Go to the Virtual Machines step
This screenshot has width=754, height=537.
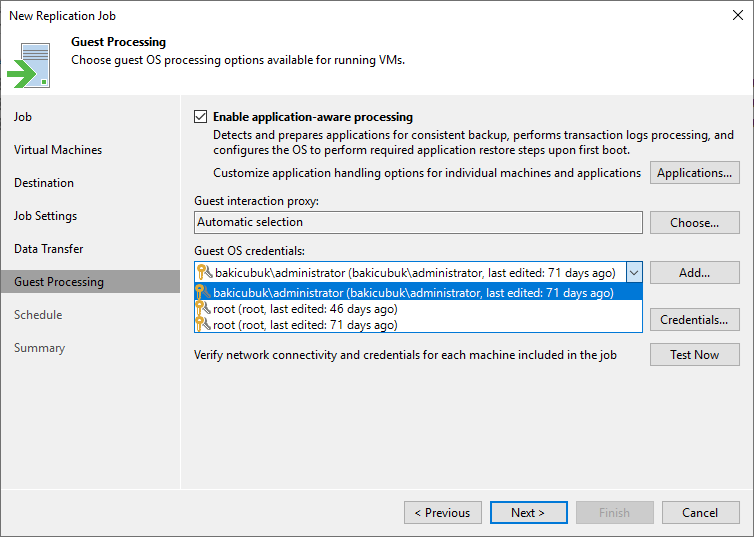pos(58,150)
